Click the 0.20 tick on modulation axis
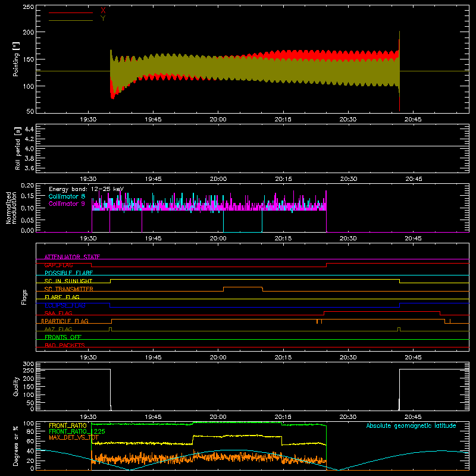476x476 pixels. tap(27, 186)
